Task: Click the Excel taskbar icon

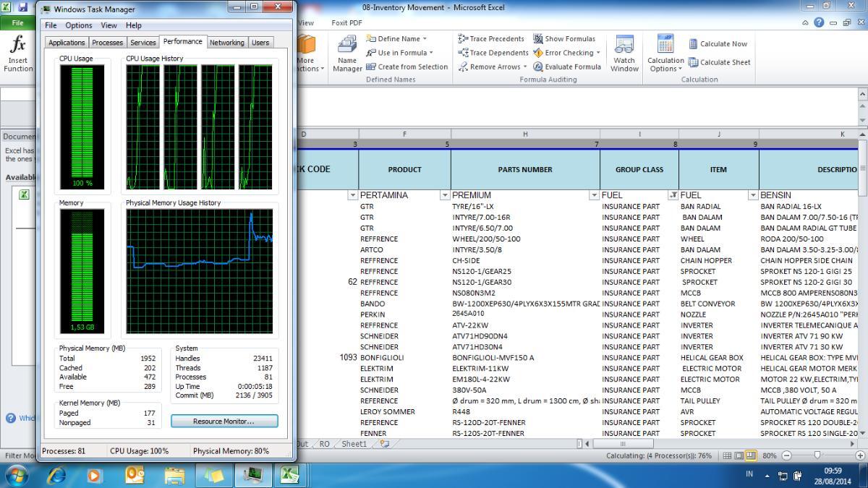Action: tap(290, 475)
